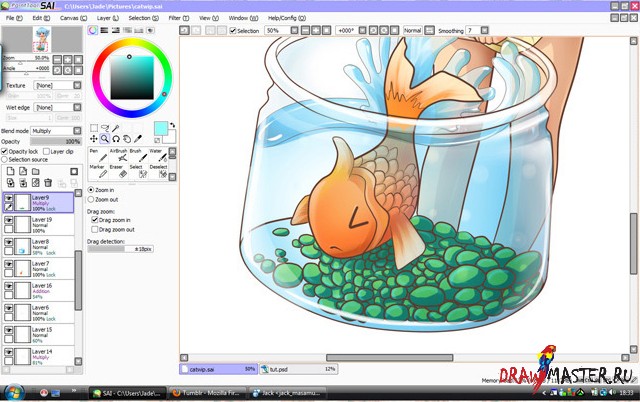
Task: Open the Smoothing value dropdown
Action: click(484, 31)
